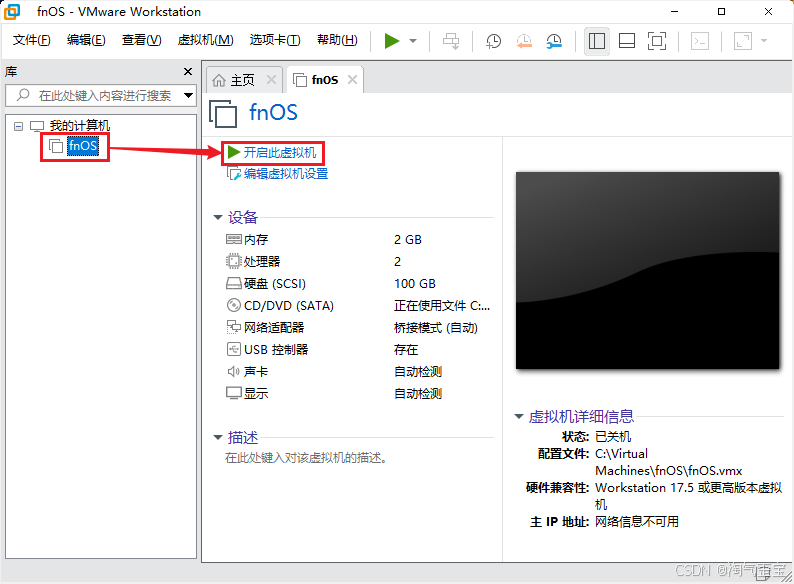Collapse the 描述 section
This screenshot has height=584, width=794.
pos(218,437)
